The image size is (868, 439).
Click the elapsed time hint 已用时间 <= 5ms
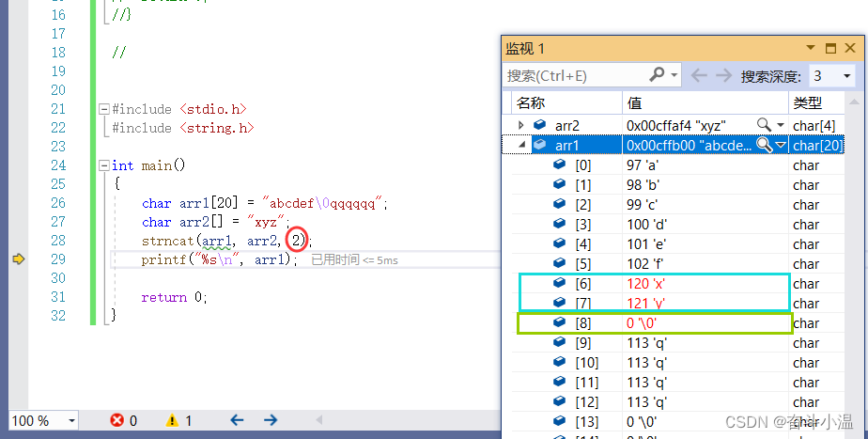[x=354, y=259]
